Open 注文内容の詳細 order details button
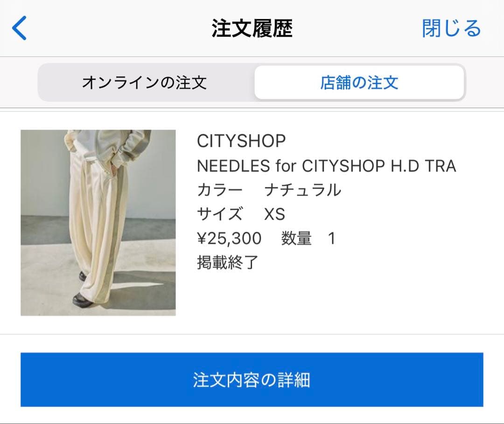The height and width of the screenshot is (424, 504). pyautogui.click(x=252, y=380)
